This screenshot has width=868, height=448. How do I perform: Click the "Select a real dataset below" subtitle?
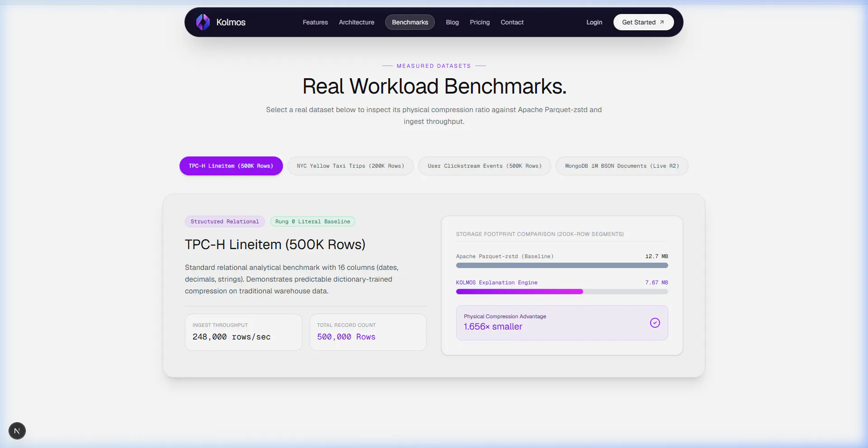click(434, 115)
